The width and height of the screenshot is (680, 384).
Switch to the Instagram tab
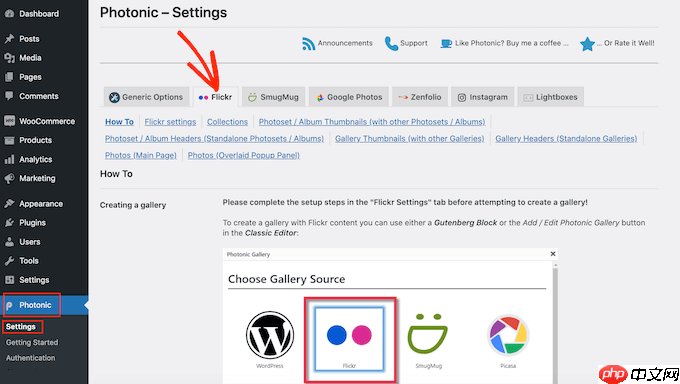[x=483, y=97]
